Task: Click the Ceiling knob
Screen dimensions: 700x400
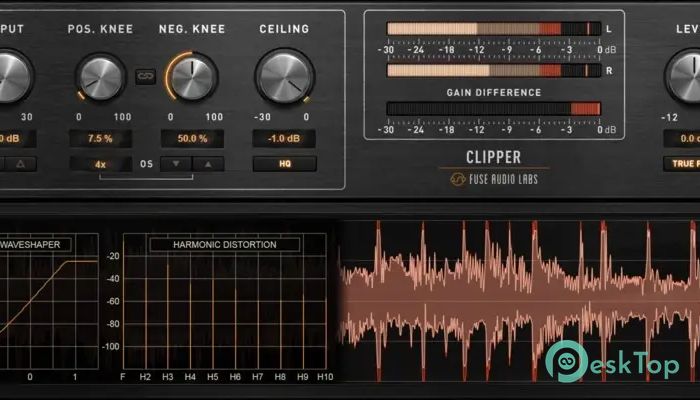Action: [284, 77]
